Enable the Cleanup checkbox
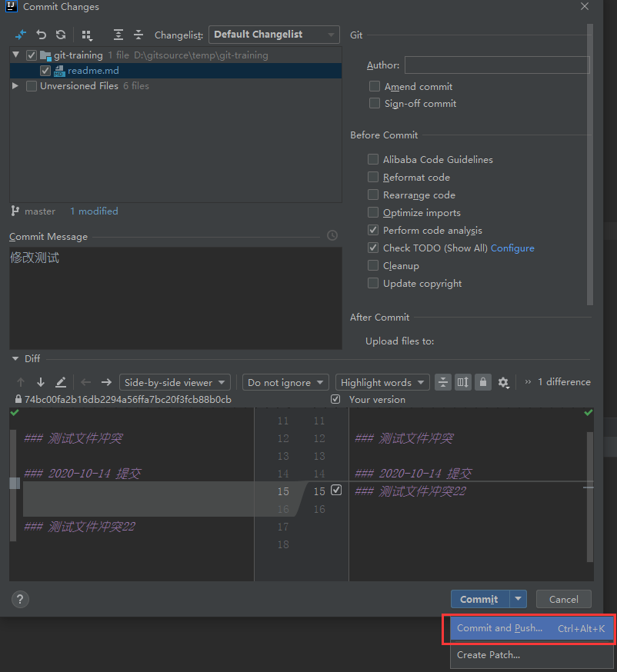This screenshot has width=617, height=672. pyautogui.click(x=373, y=265)
